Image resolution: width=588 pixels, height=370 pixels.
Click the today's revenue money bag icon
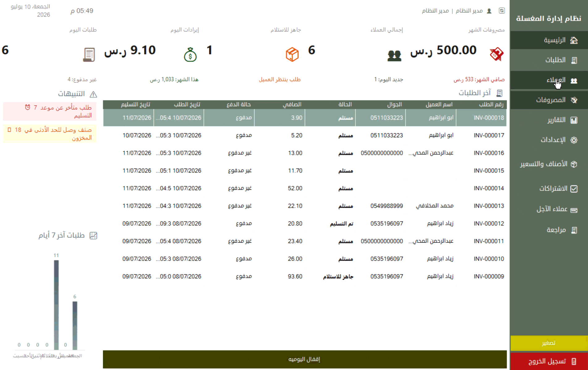[x=190, y=54]
